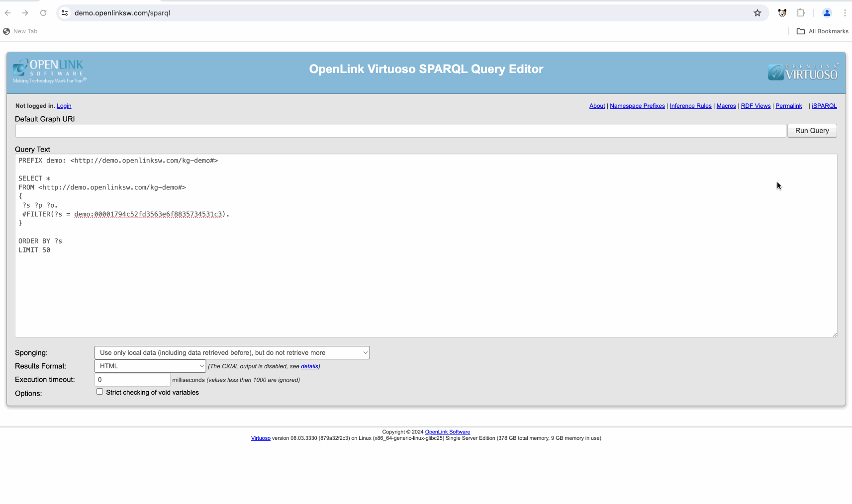The height and width of the screenshot is (504, 852).
Task: Open the New Tab bookmark
Action: pos(20,31)
